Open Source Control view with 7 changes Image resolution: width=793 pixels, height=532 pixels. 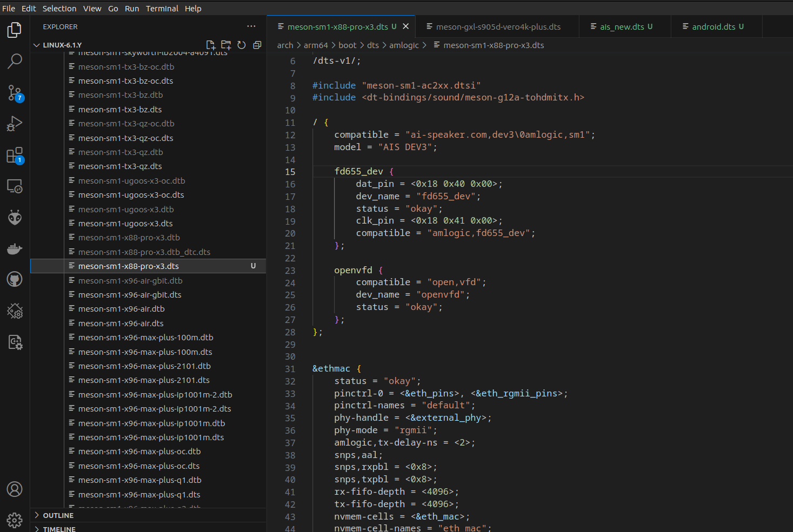tap(15, 93)
